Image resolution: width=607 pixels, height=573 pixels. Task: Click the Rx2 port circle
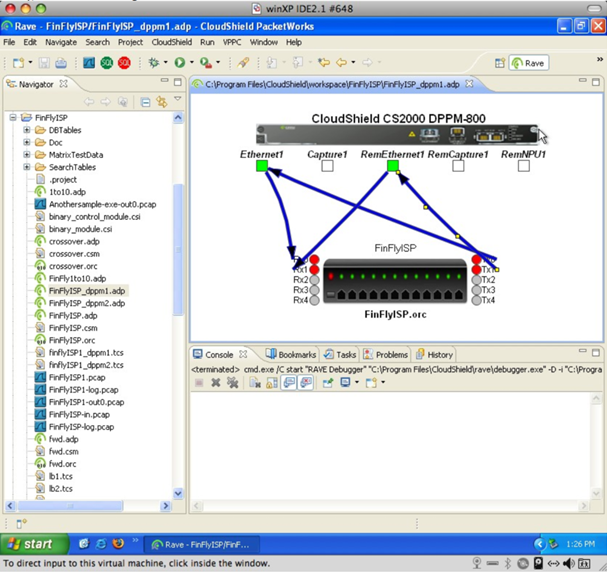point(314,280)
